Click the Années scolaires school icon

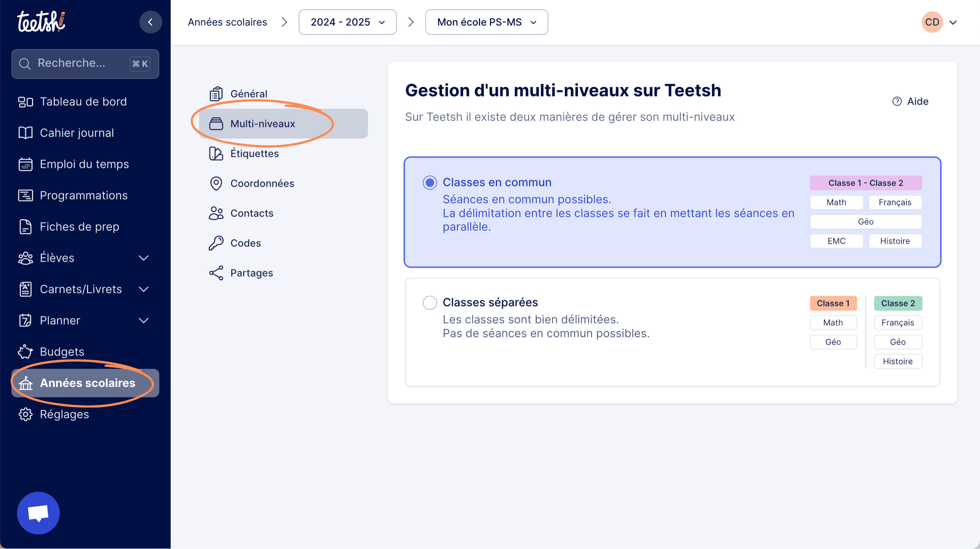tap(26, 383)
